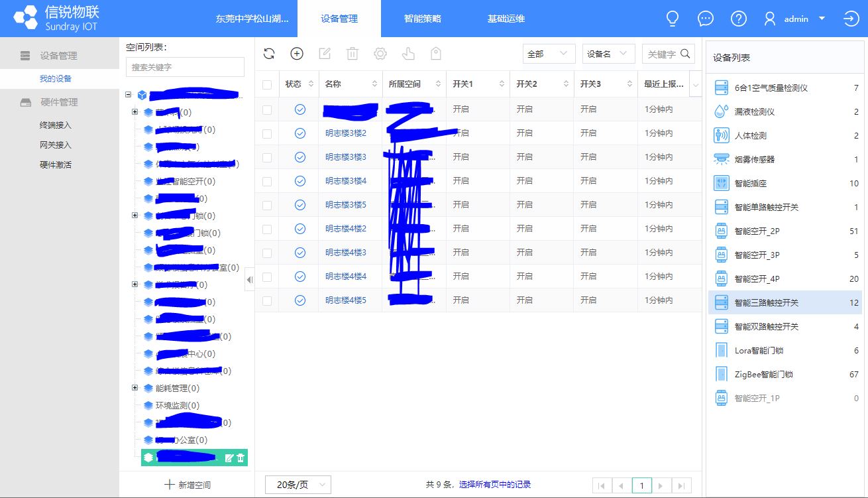Viewport: 868px width, 498px height.
Task: Click the project name 东莞中学松山湖
Action: click(252, 19)
